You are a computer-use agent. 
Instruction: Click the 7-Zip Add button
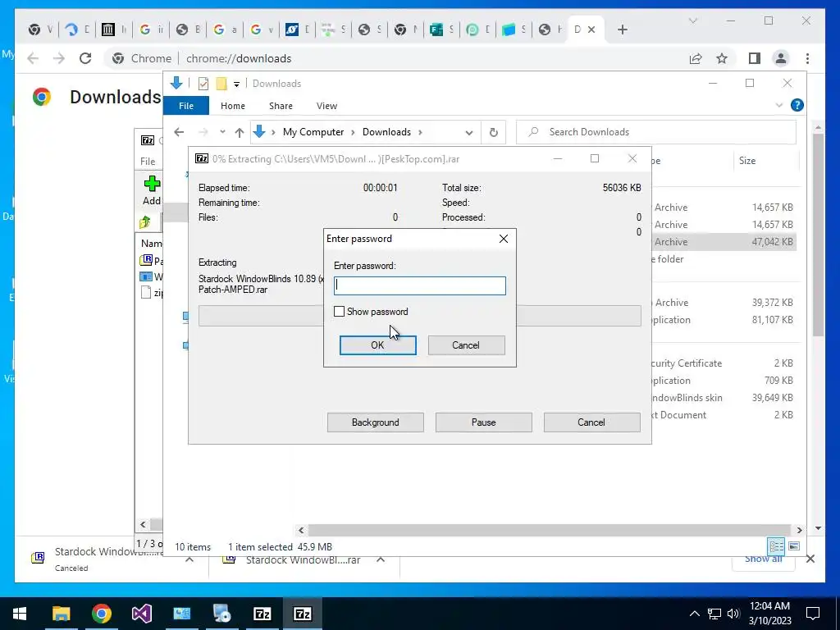click(x=152, y=190)
